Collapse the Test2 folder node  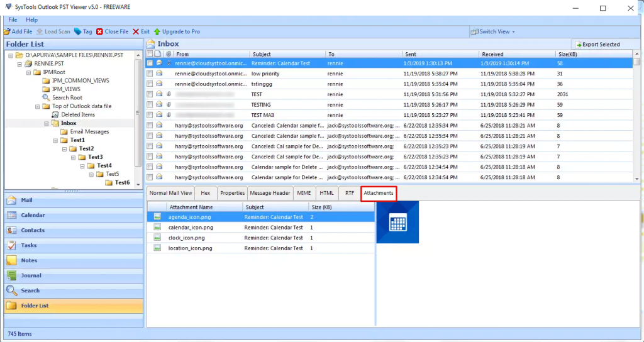click(x=65, y=148)
